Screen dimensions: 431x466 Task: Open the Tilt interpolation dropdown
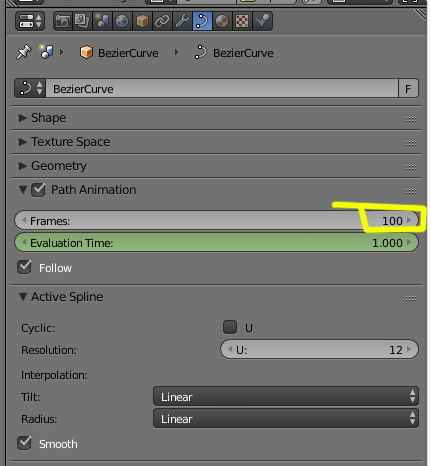point(286,396)
